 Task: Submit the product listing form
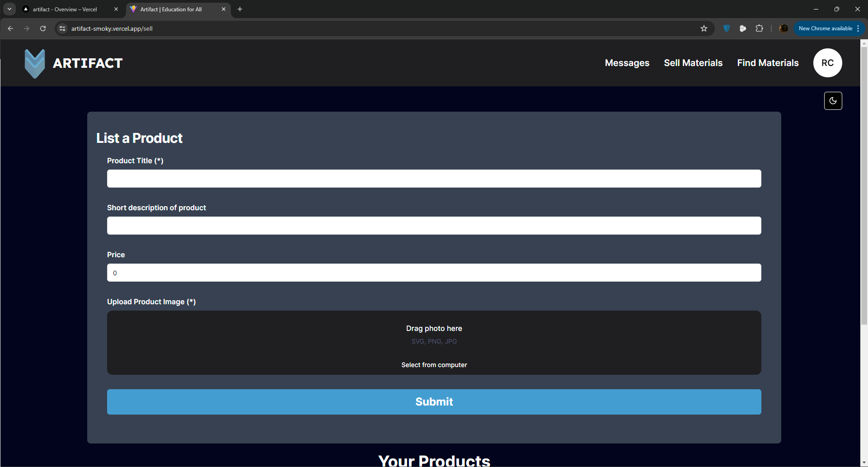(x=434, y=402)
